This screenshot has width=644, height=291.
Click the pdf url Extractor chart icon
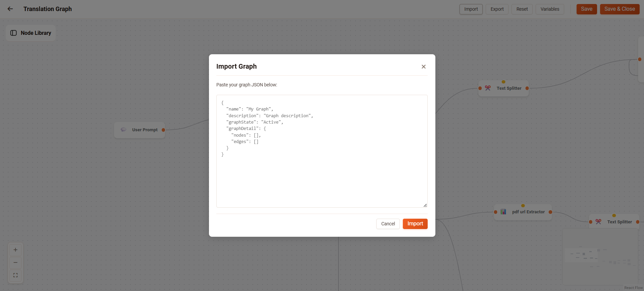[x=503, y=212]
